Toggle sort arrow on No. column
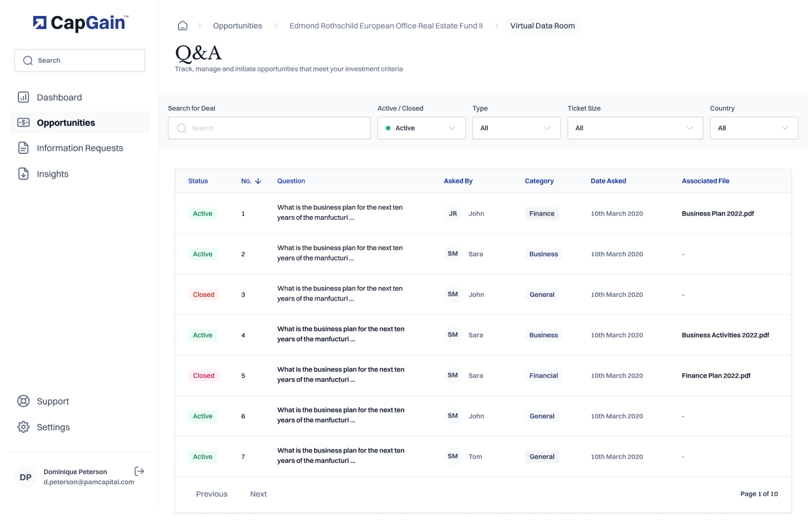Screen dimensions: 808x532 (x=258, y=181)
